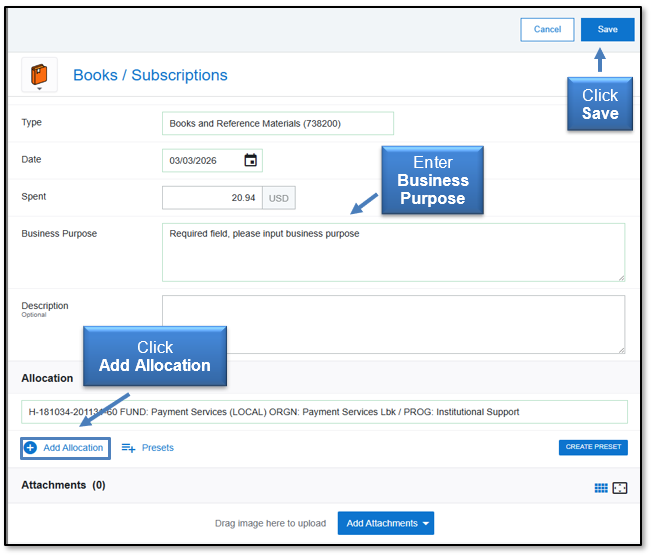Screen dimensions: 660x556
Task: Open the USD currency selector
Action: tap(279, 198)
